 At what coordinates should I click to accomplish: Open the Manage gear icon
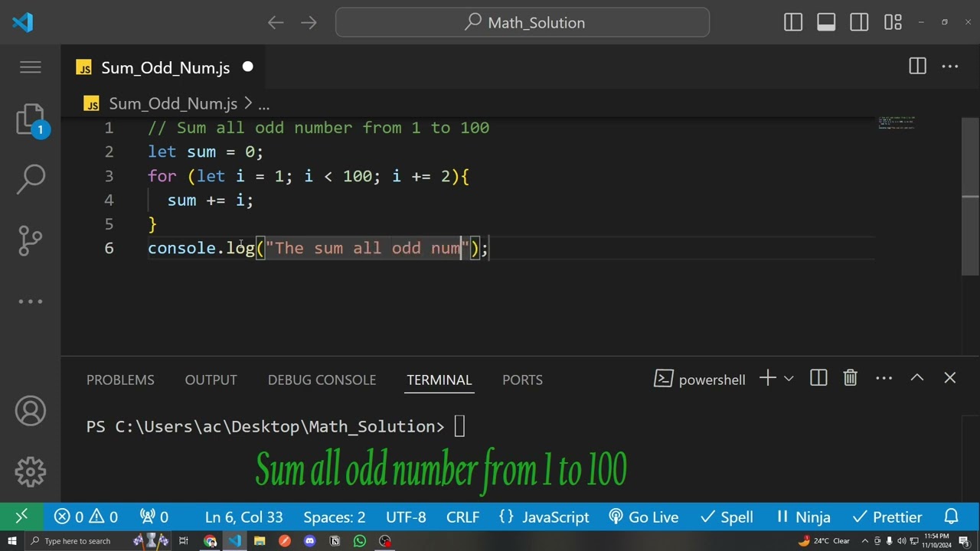[31, 471]
